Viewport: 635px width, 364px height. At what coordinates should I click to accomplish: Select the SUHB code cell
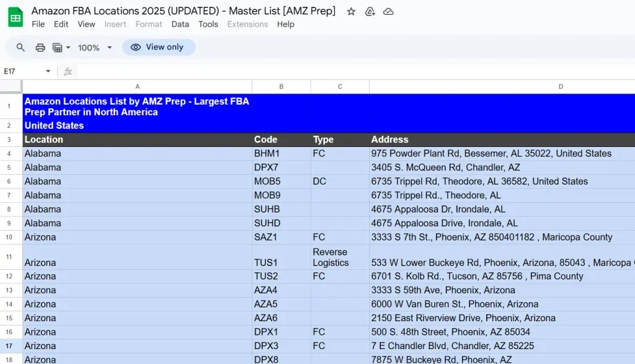pos(282,210)
